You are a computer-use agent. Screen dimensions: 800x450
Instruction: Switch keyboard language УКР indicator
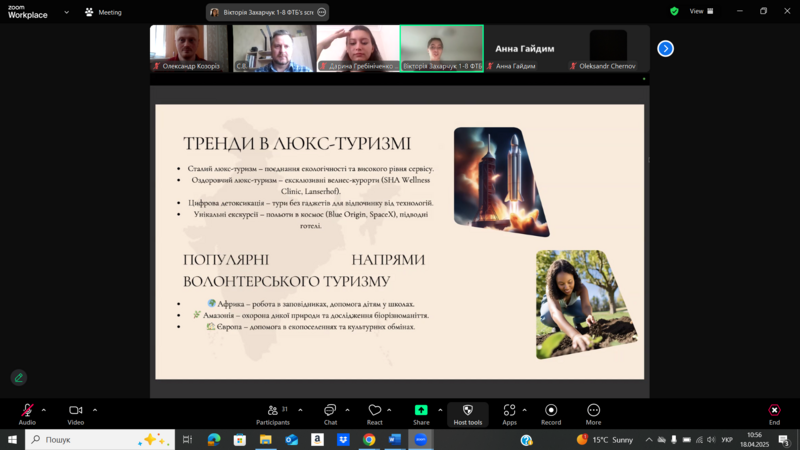tap(727, 439)
